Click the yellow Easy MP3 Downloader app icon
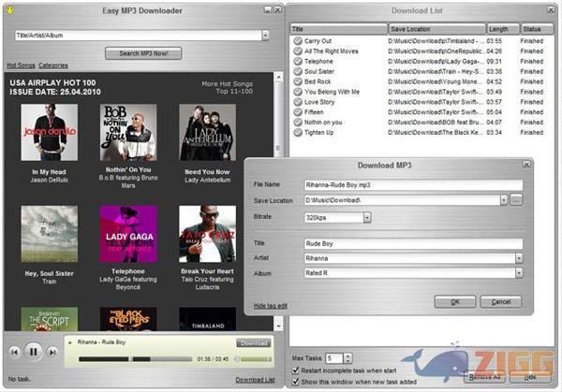The image size is (562, 392). pyautogui.click(x=12, y=10)
